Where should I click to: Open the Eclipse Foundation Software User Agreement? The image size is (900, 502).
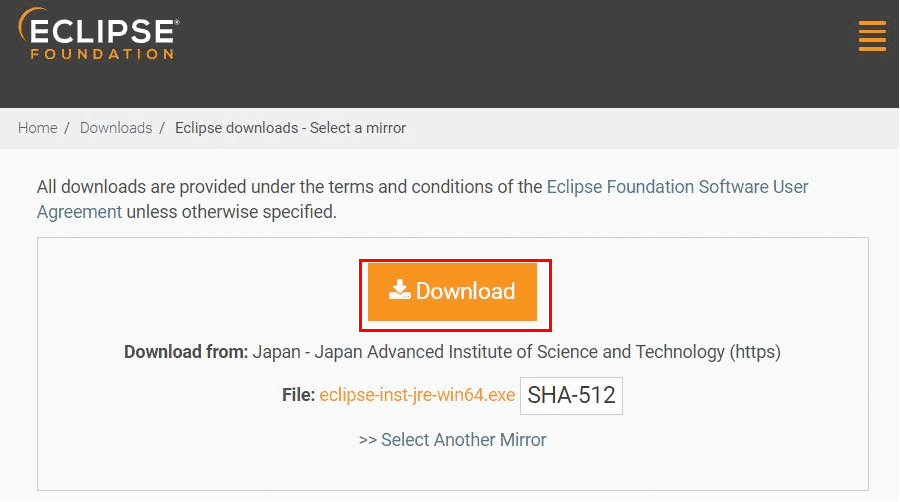coord(677,187)
